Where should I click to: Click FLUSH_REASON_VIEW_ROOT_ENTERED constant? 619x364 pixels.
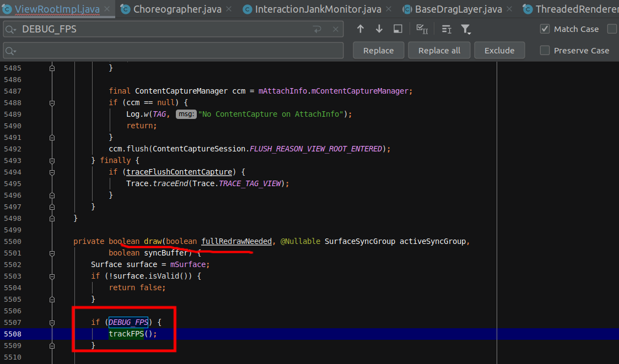(x=316, y=149)
